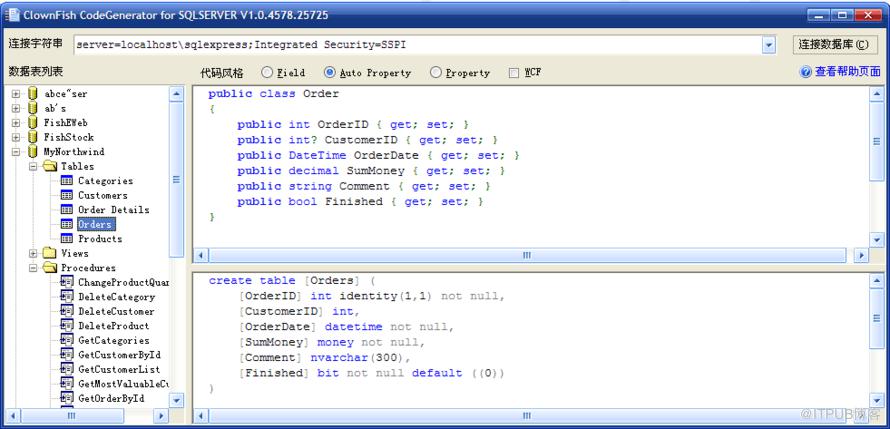
Task: Select the DeleteProduct stored procedure
Action: click(114, 326)
